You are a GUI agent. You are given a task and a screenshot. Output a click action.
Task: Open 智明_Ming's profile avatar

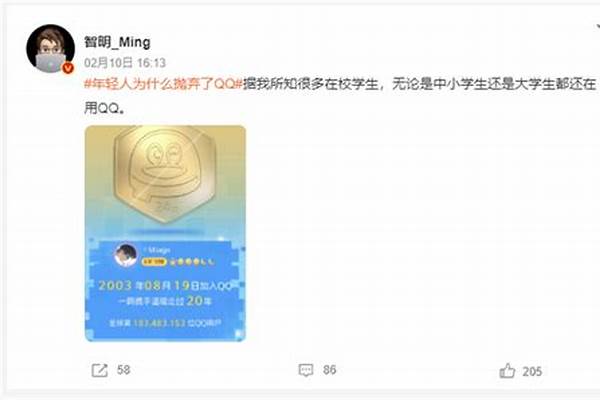pyautogui.click(x=50, y=49)
